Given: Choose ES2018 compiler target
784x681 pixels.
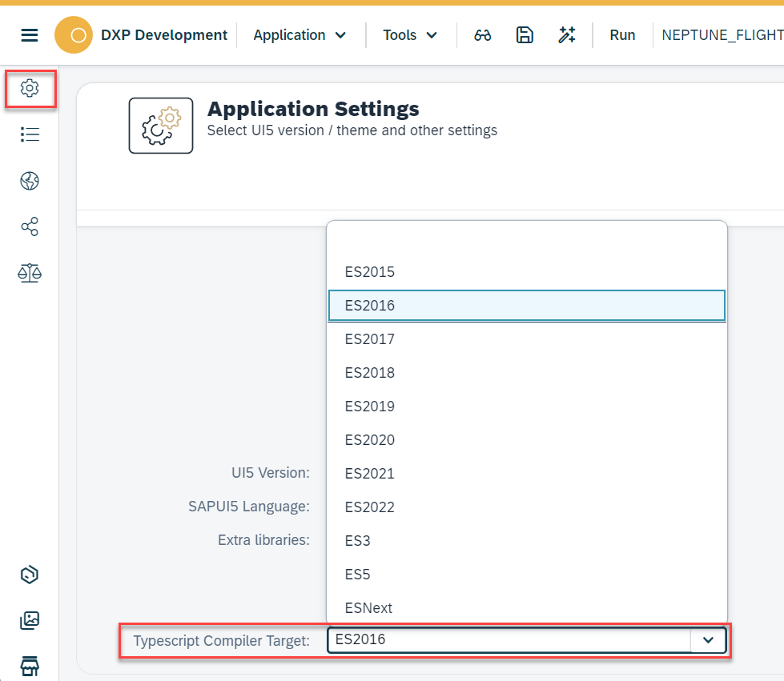Looking at the screenshot, I should [526, 373].
